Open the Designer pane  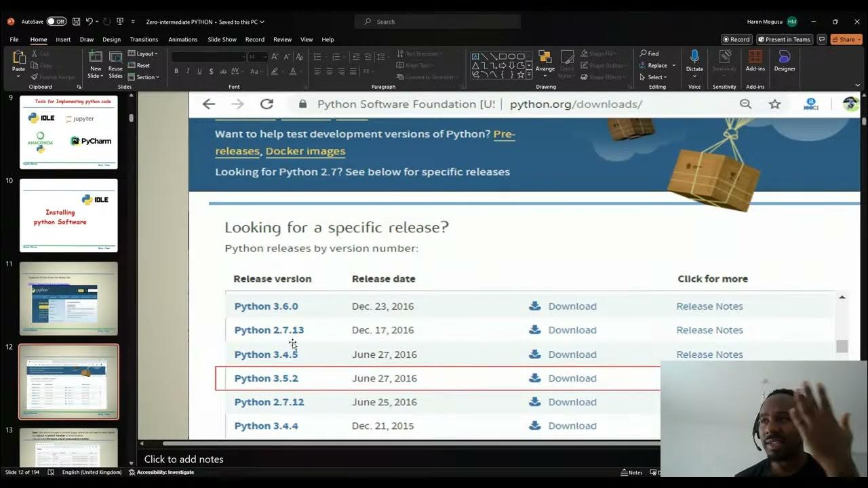(x=785, y=61)
